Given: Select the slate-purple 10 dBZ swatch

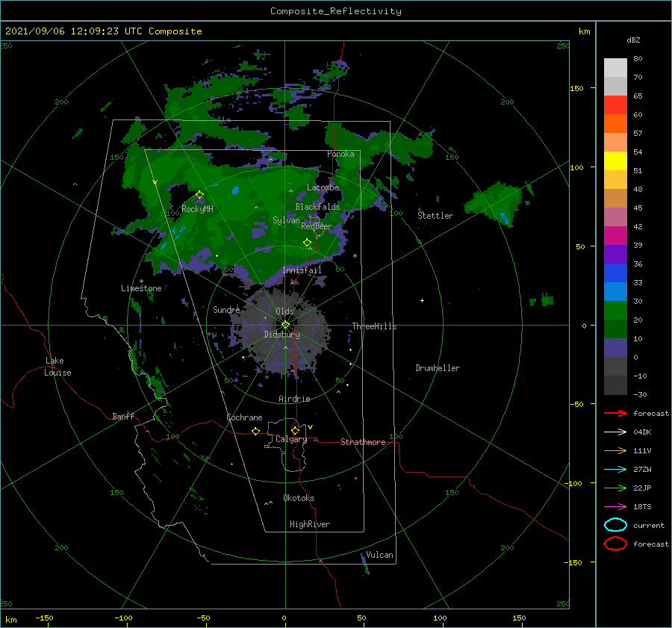Looking at the screenshot, I should [615, 348].
